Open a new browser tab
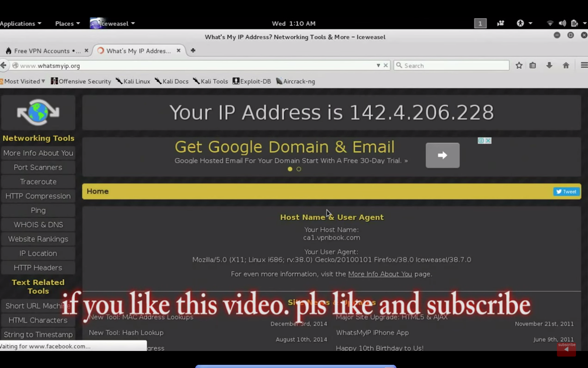 pyautogui.click(x=193, y=51)
